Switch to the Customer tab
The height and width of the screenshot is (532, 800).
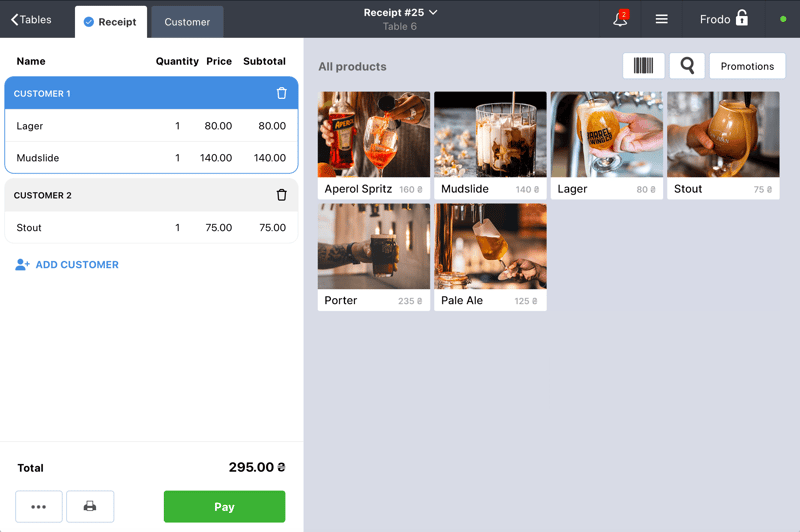(x=187, y=22)
